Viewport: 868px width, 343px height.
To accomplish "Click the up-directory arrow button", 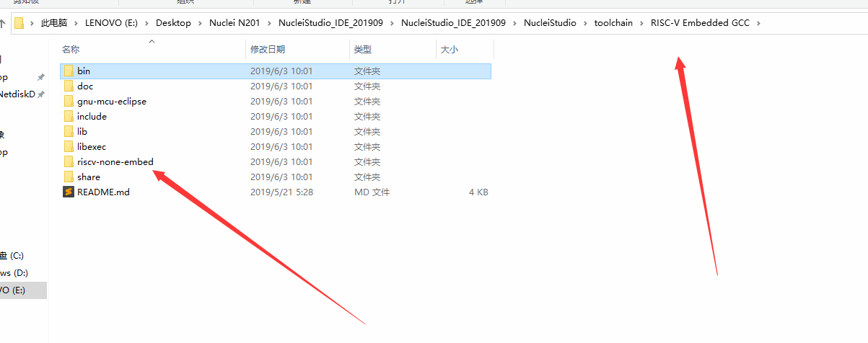I will [x=3, y=23].
